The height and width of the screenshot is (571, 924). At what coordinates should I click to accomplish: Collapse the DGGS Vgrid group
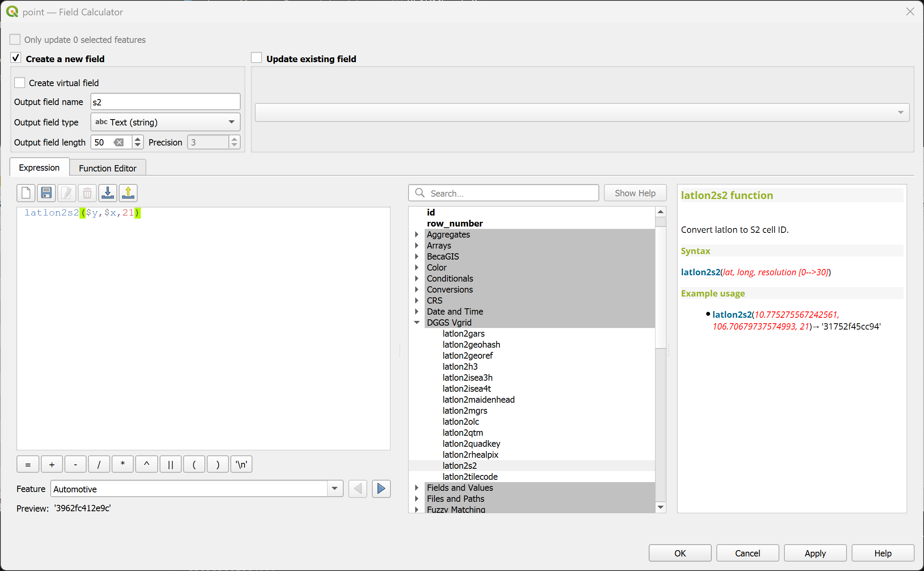coord(417,322)
